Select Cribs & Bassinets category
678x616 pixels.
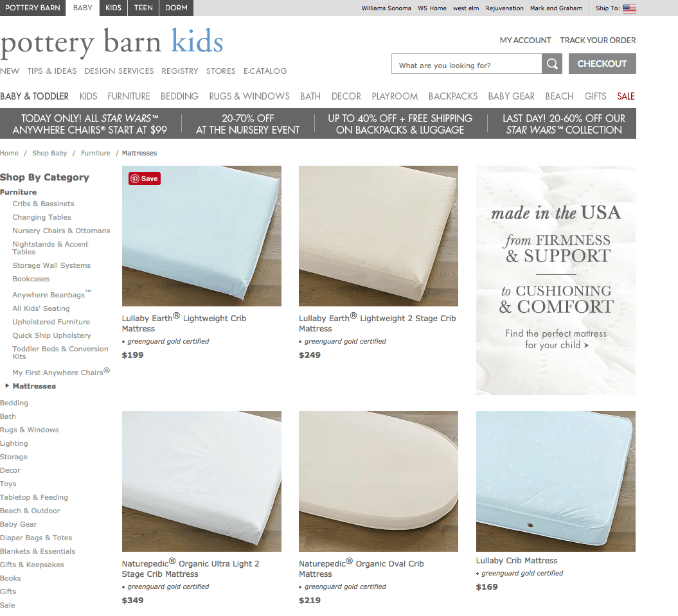43,204
